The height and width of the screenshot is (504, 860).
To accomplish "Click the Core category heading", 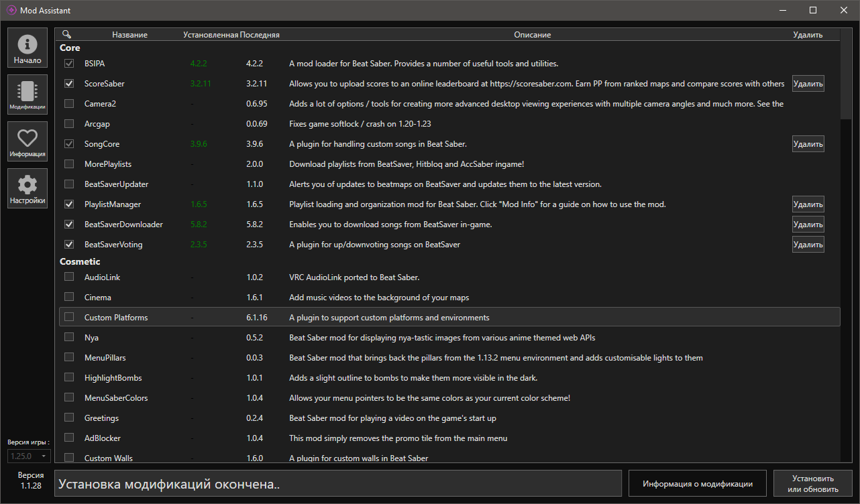I will click(x=70, y=48).
